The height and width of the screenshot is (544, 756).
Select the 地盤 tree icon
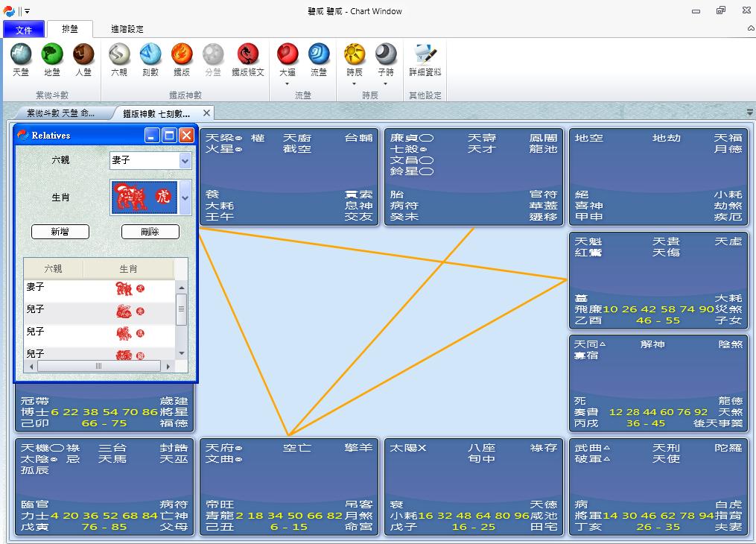coord(52,55)
